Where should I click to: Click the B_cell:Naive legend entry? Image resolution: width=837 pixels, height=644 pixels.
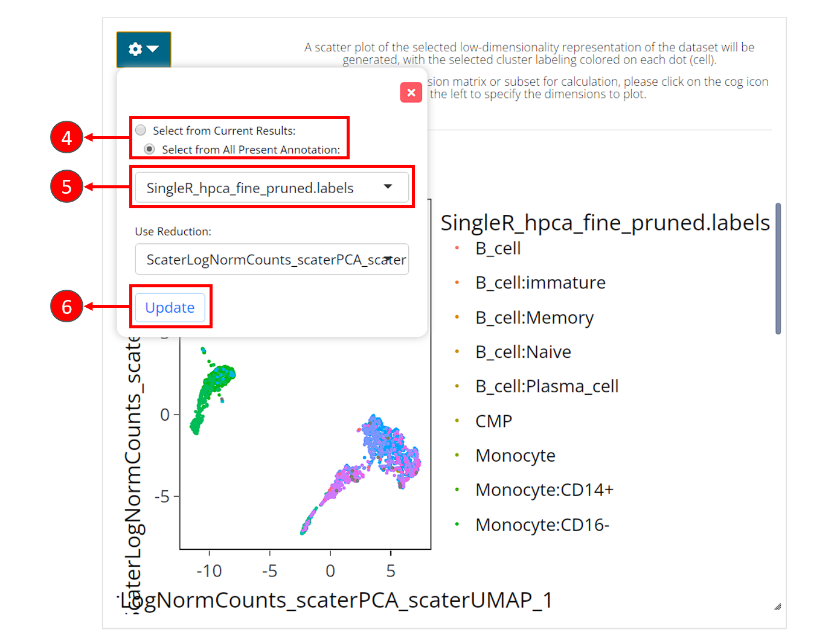pos(523,352)
